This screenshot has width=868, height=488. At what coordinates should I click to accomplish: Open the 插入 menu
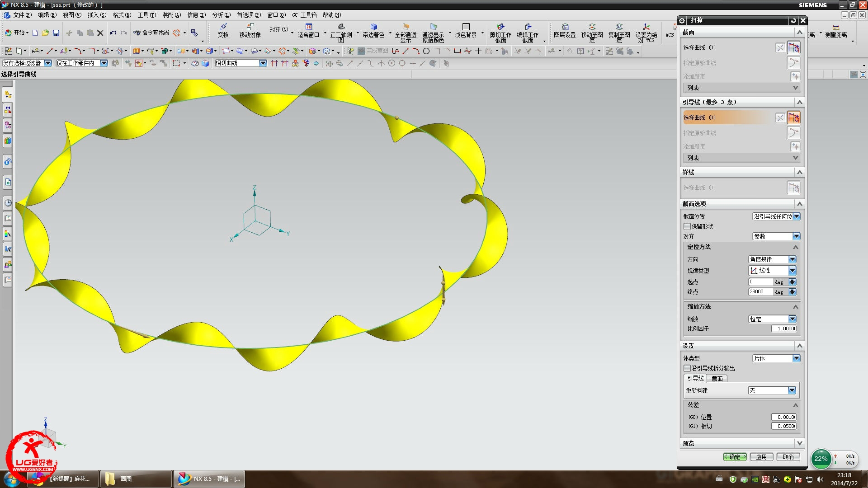(97, 15)
